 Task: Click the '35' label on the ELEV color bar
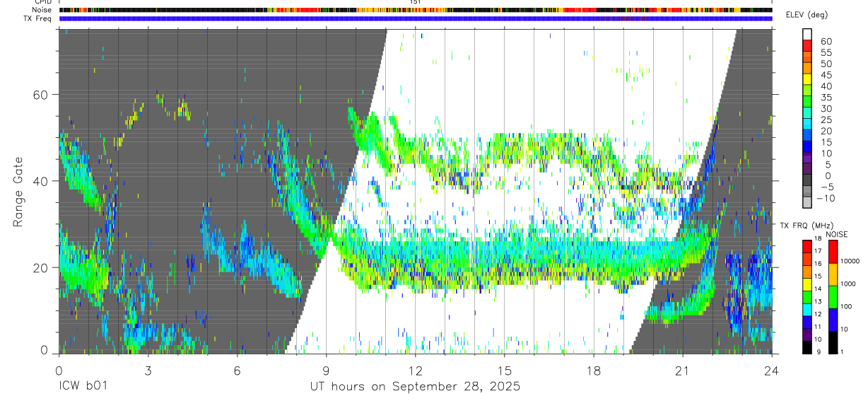pos(825,98)
